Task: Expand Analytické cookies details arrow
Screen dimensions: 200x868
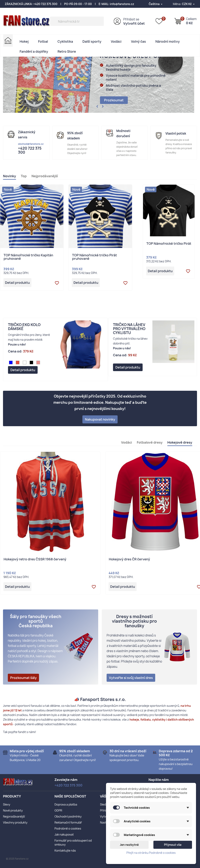Action: [188, 821]
